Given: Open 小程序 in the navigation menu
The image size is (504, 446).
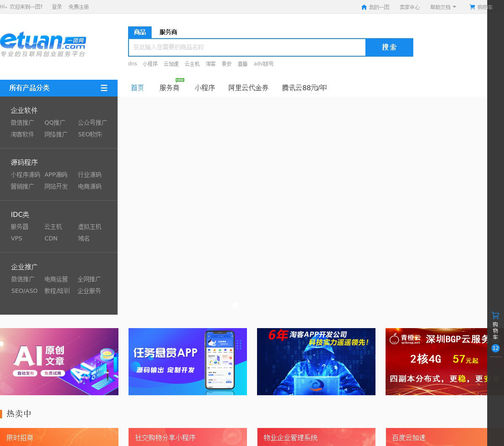Looking at the screenshot, I should click(205, 88).
